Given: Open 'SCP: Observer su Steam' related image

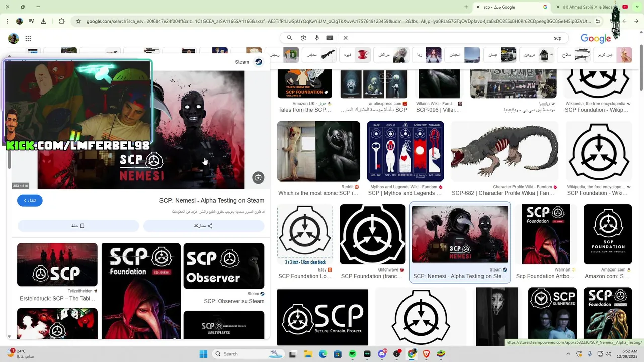Looking at the screenshot, I should point(224,266).
